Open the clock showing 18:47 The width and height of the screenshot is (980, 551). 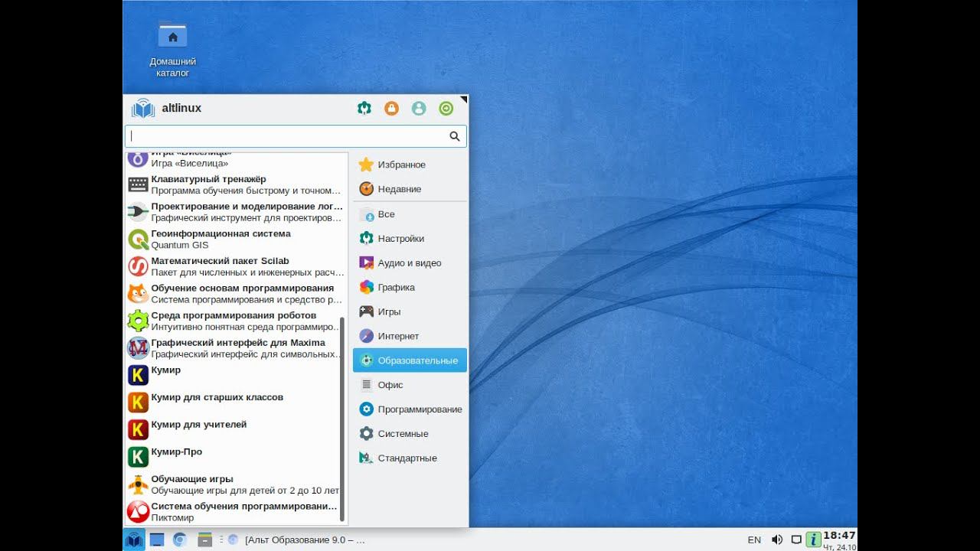pyautogui.click(x=839, y=540)
